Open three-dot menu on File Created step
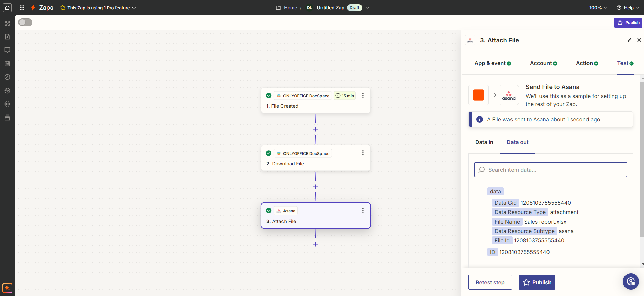 click(x=363, y=95)
